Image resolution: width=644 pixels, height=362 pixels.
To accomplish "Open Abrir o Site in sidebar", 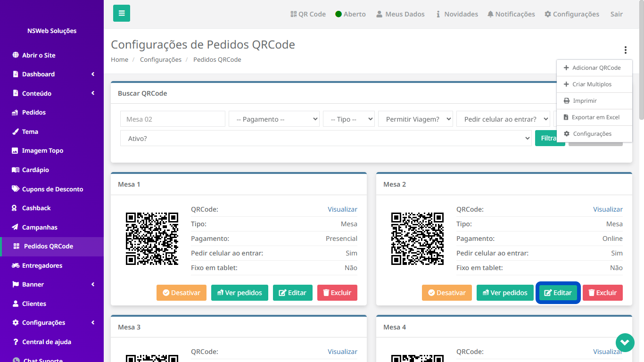I will (52, 55).
